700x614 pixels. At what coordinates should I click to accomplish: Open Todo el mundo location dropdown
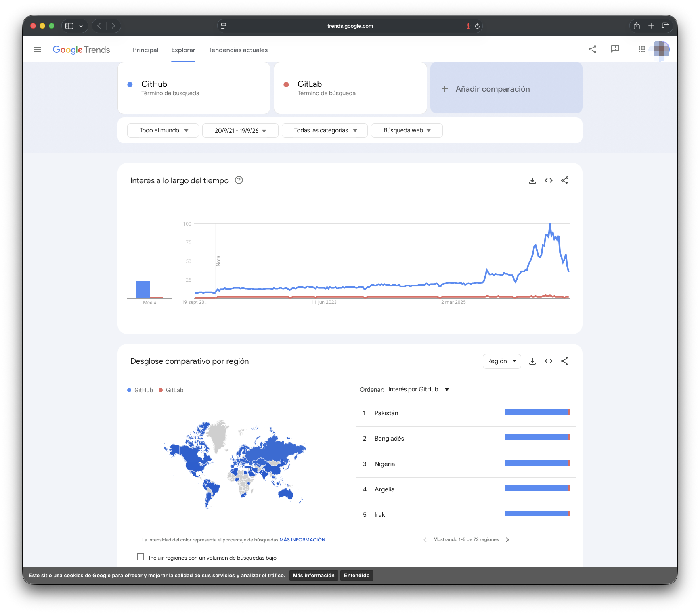(163, 130)
